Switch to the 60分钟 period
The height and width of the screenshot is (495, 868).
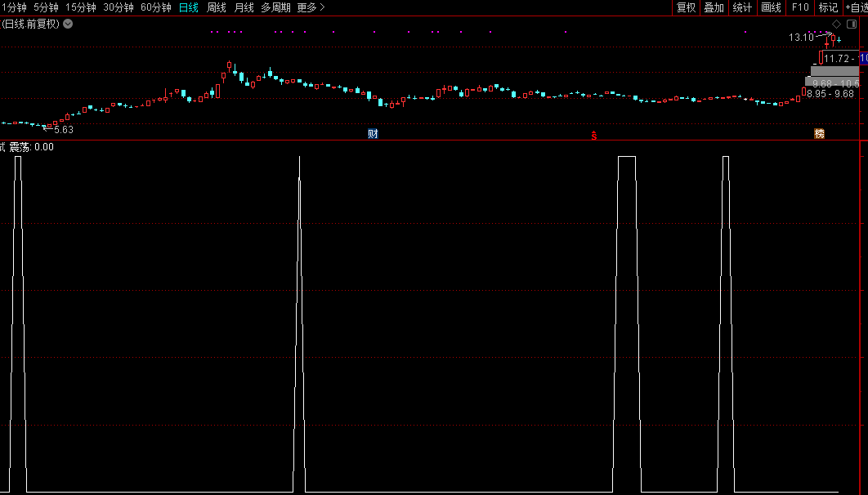[156, 7]
